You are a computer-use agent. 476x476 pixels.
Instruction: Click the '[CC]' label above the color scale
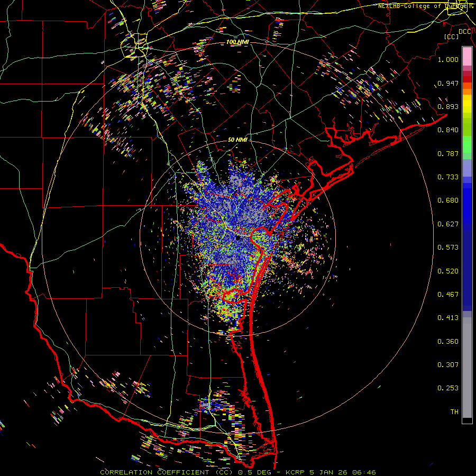coord(452,36)
